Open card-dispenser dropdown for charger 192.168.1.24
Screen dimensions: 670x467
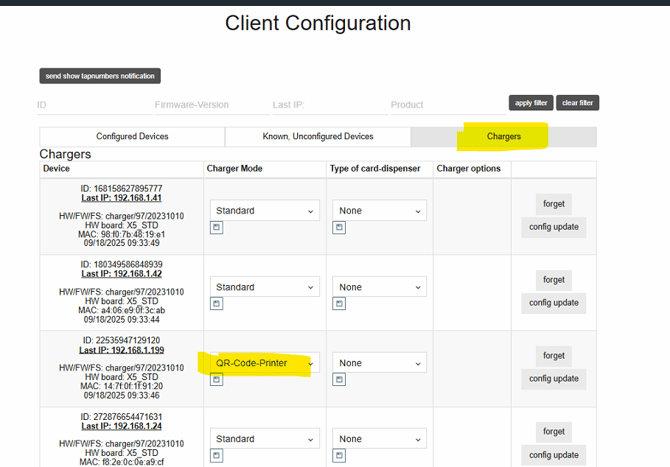379,439
